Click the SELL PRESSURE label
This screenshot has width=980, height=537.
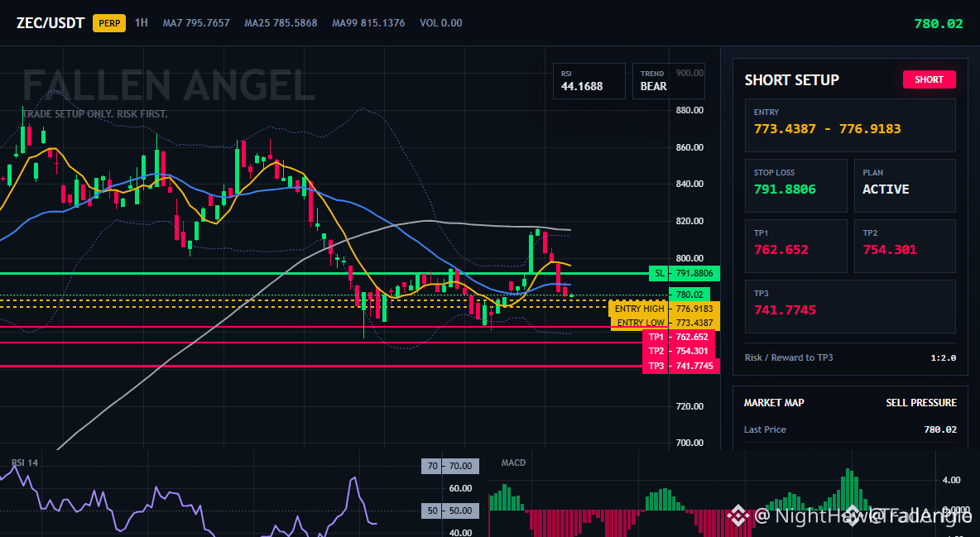coord(921,403)
